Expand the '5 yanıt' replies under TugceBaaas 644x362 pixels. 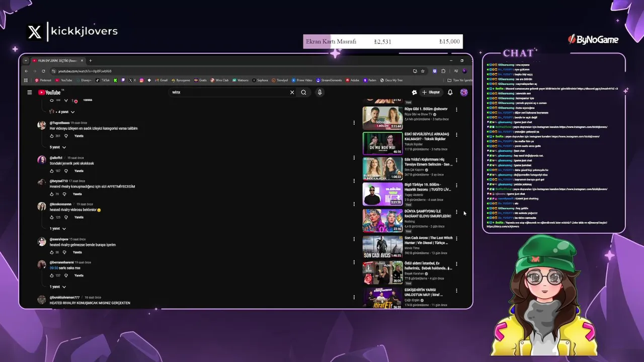58,147
